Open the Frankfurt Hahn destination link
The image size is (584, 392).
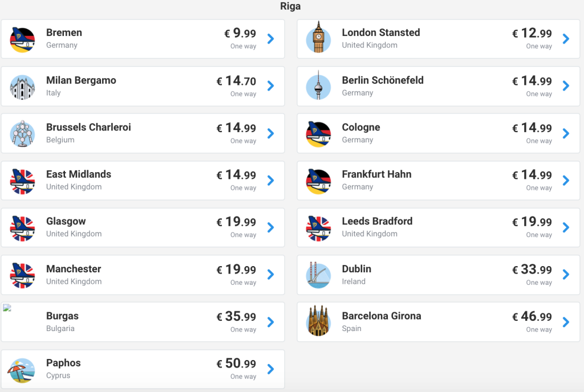pos(376,174)
